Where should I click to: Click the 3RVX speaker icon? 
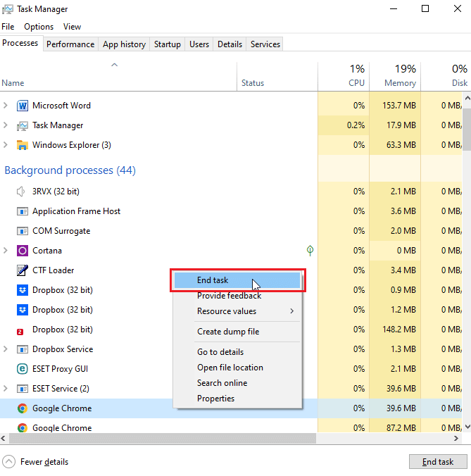pyautogui.click(x=20, y=192)
